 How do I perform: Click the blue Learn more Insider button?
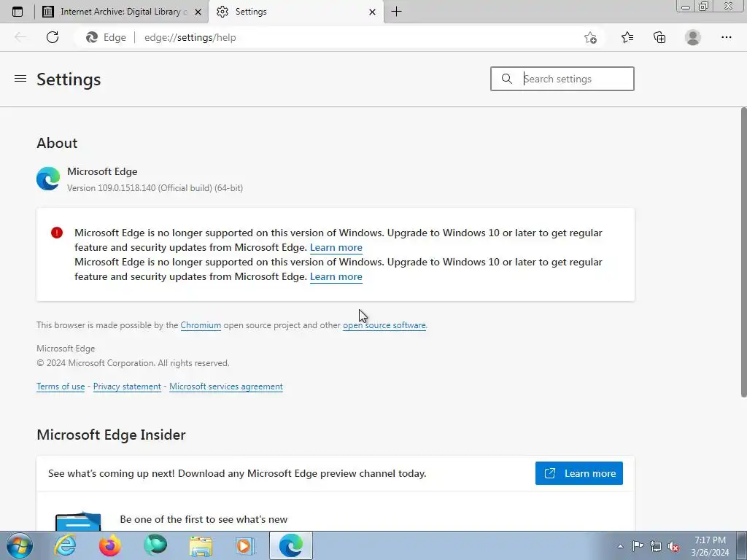coord(578,473)
